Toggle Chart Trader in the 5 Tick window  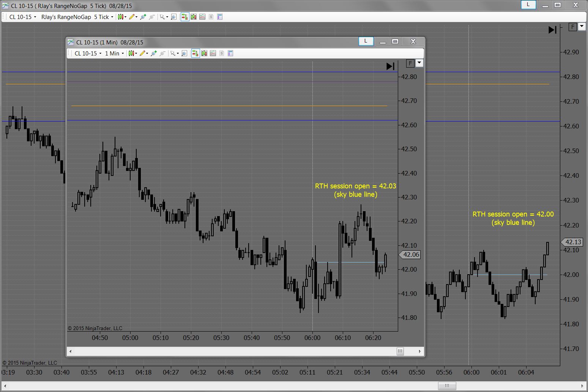185,17
